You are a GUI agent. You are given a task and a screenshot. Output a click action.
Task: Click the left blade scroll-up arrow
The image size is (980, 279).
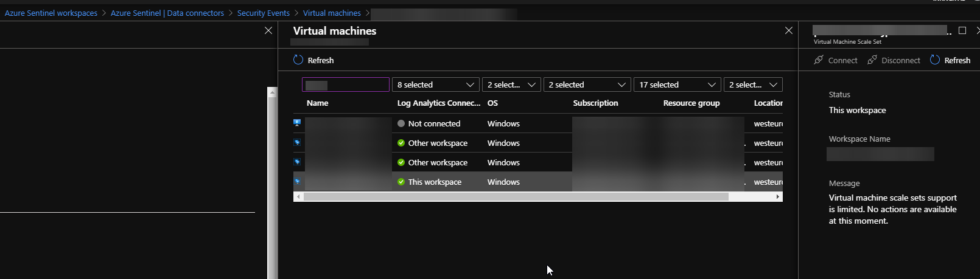click(272, 92)
